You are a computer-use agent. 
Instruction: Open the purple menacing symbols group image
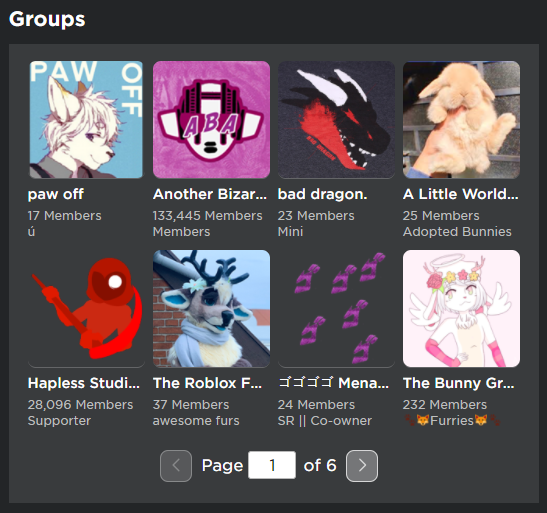click(336, 309)
